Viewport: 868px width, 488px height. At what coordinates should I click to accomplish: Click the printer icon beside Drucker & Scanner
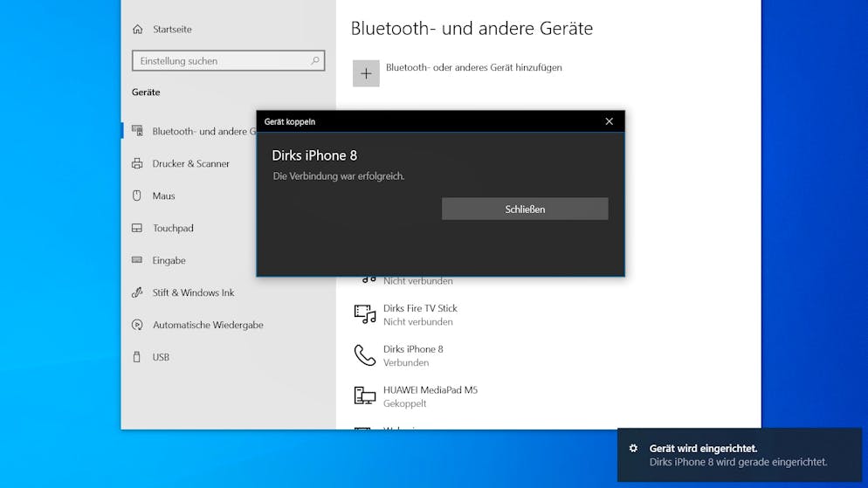pyautogui.click(x=137, y=163)
